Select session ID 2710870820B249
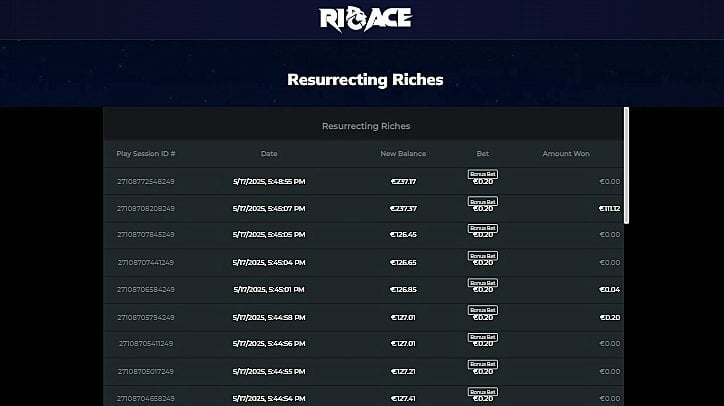The width and height of the screenshot is (724, 406). (x=146, y=209)
